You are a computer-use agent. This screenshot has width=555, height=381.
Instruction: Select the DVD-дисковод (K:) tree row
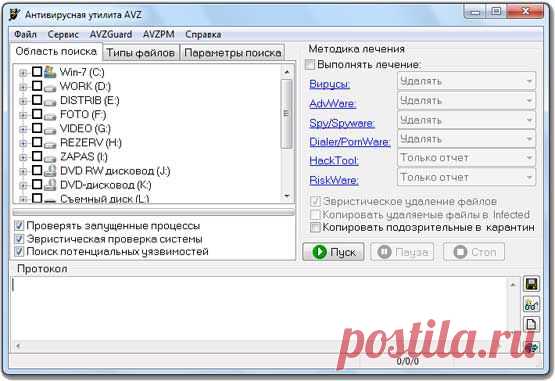(105, 185)
